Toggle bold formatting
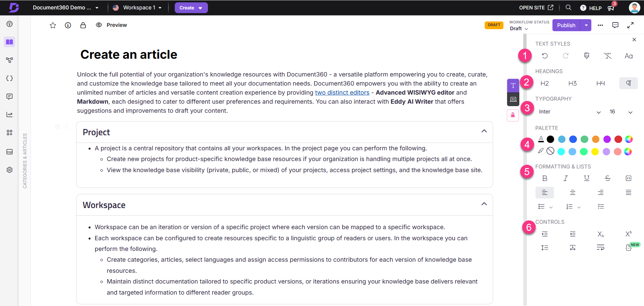The image size is (644, 306). click(545, 178)
